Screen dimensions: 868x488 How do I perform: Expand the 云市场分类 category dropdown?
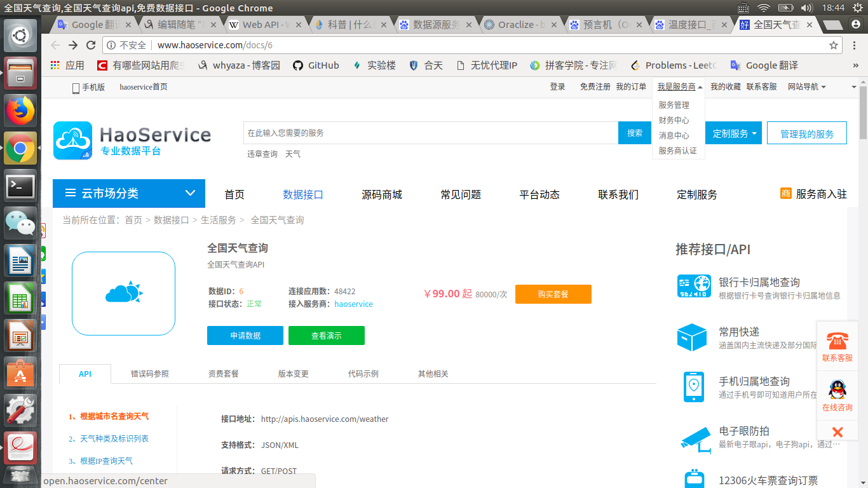[129, 194]
